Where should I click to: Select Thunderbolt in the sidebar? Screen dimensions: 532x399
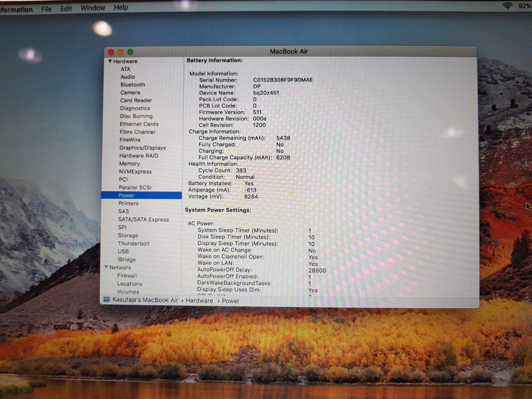pyautogui.click(x=134, y=243)
